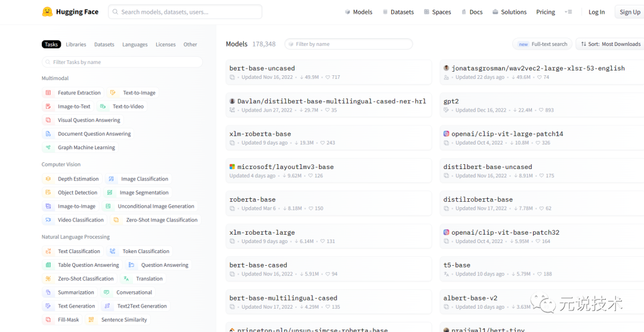
Task: Click the Table Question Answering icon
Action: 48,265
